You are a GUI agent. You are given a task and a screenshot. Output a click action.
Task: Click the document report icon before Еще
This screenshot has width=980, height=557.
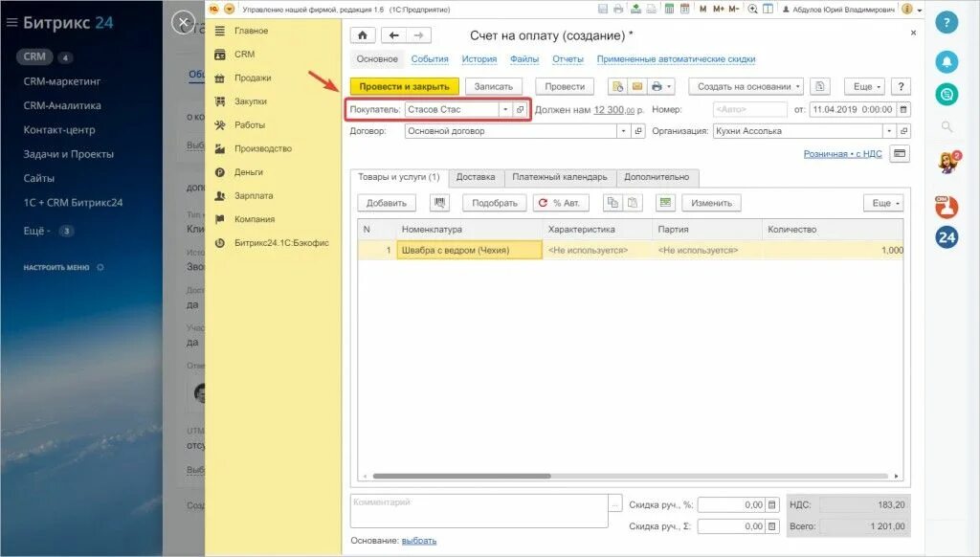point(820,86)
